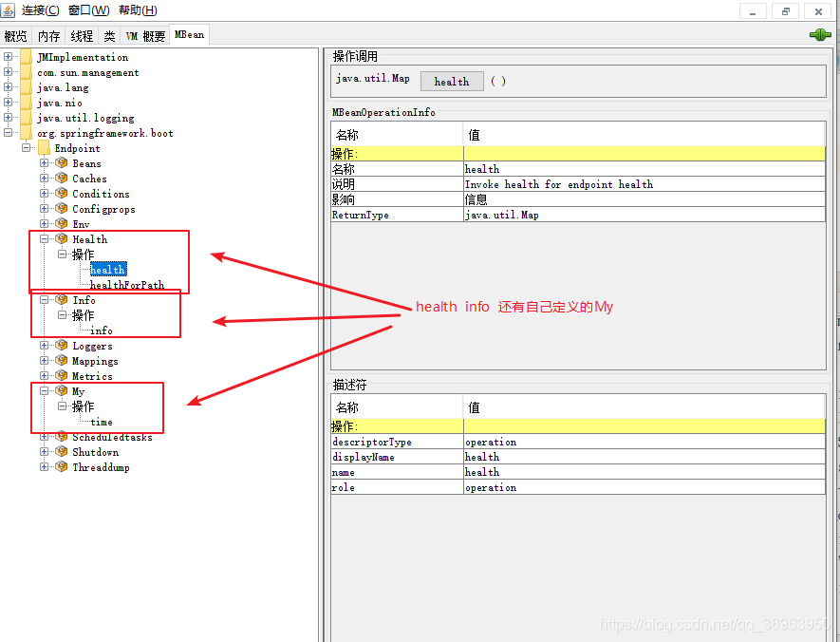The height and width of the screenshot is (642, 840).
Task: Select the healthForPath operation
Action: (x=127, y=285)
